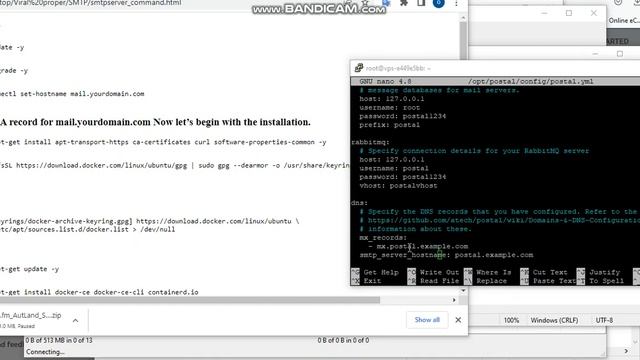The width and height of the screenshot is (640, 360).
Task: Click the 100% zoom status in Notepad
Action: click(x=511, y=320)
